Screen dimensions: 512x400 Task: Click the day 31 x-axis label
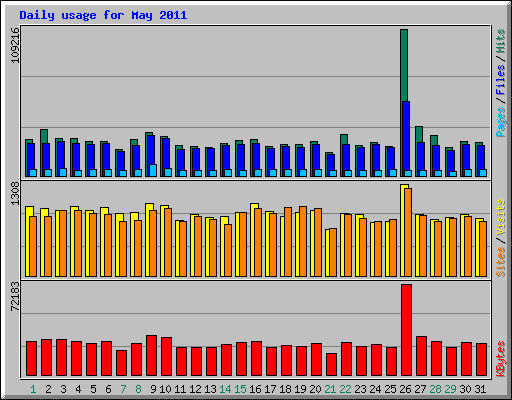[x=480, y=389]
